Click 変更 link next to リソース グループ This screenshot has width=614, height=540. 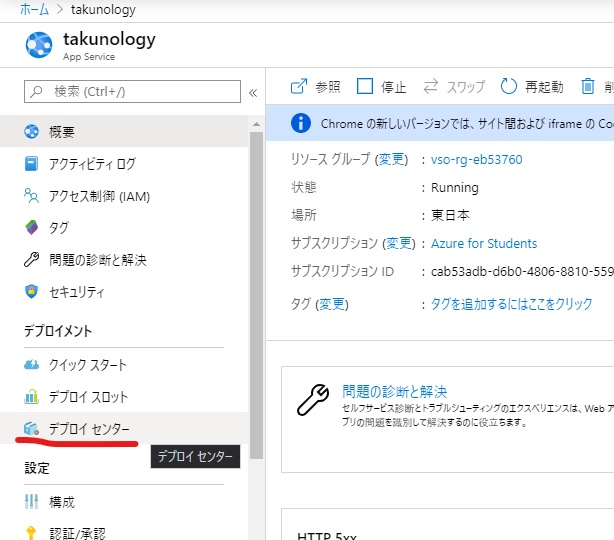point(391,159)
